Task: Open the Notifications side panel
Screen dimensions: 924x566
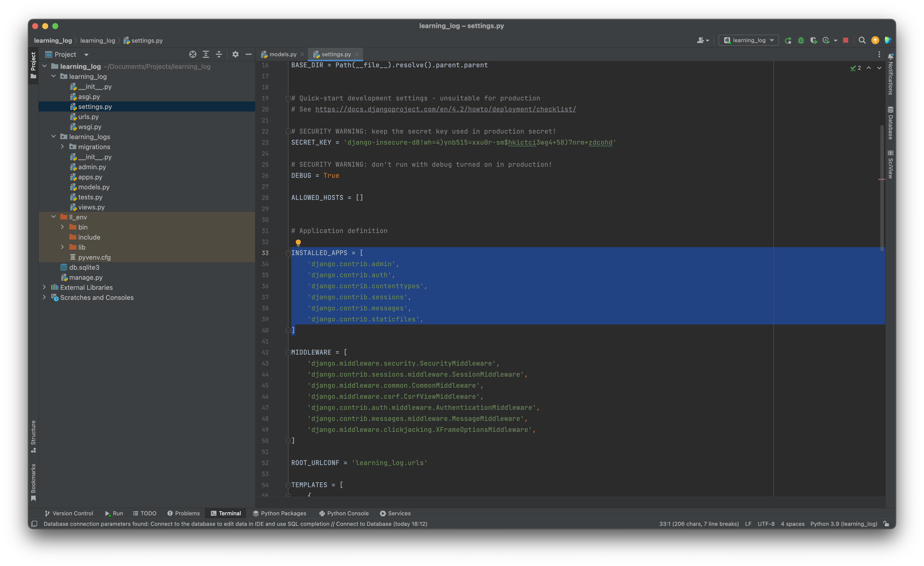Action: pyautogui.click(x=891, y=74)
